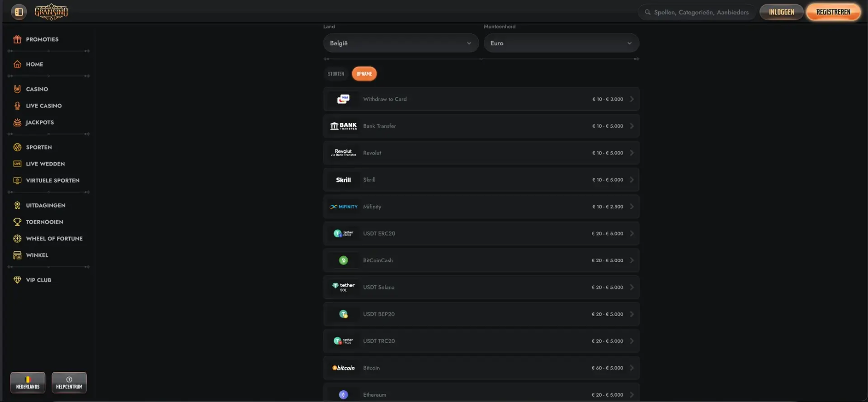Open Promoties in the sidebar menu
This screenshot has height=402, width=868.
tap(42, 39)
